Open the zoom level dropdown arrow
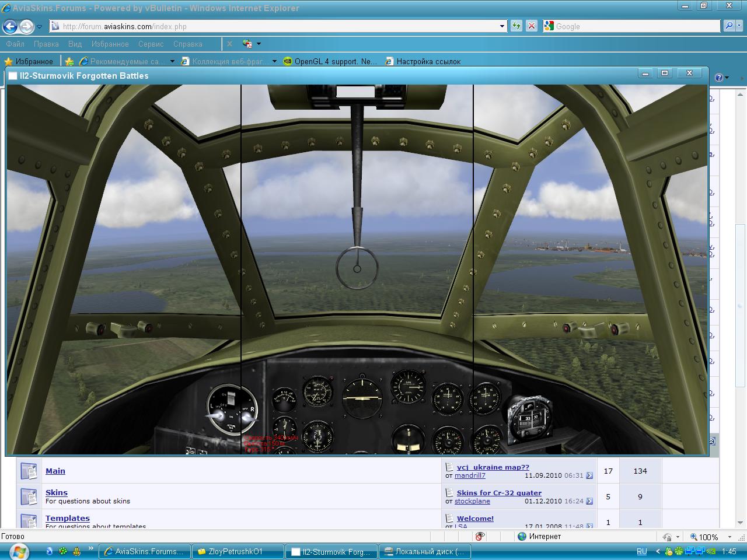The width and height of the screenshot is (747, 560). pos(729,537)
